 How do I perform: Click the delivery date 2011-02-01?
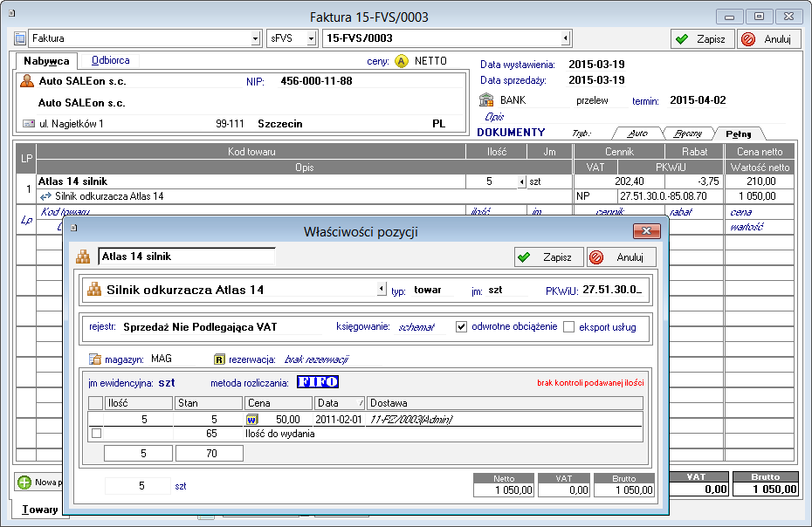[x=339, y=420]
